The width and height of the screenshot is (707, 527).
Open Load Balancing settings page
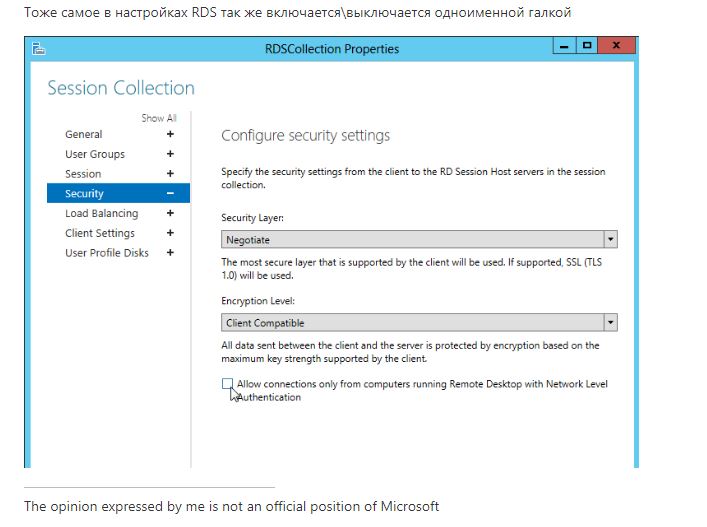pos(101,213)
